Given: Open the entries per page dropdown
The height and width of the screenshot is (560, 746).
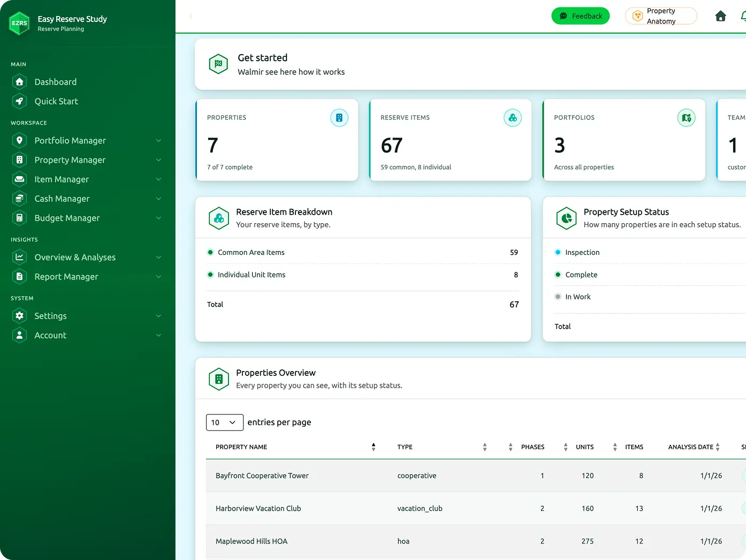Looking at the screenshot, I should point(225,422).
